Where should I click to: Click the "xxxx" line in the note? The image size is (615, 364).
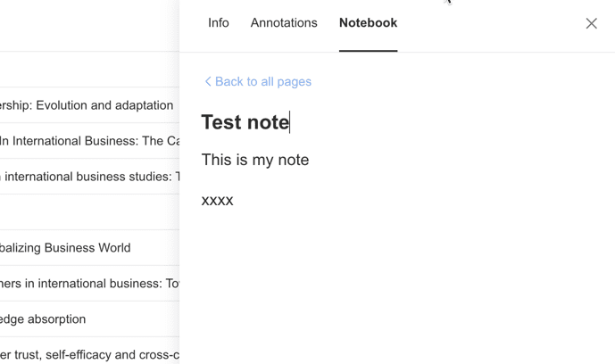point(217,200)
